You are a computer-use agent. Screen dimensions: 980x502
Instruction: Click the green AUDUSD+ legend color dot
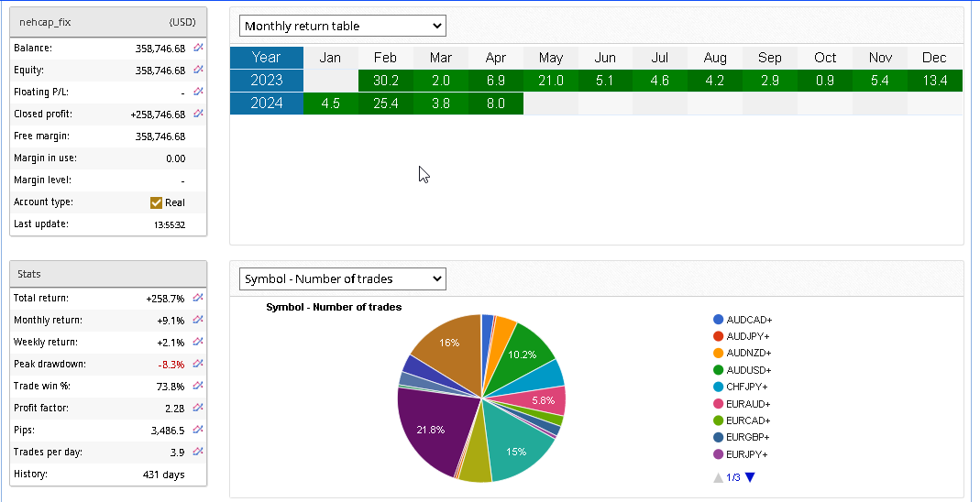pyautogui.click(x=719, y=370)
